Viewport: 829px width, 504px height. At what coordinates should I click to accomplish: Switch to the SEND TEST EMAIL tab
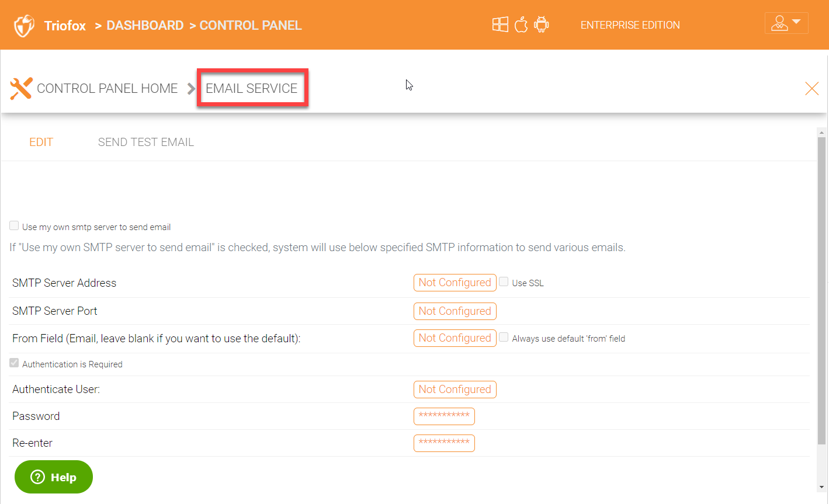[146, 142]
